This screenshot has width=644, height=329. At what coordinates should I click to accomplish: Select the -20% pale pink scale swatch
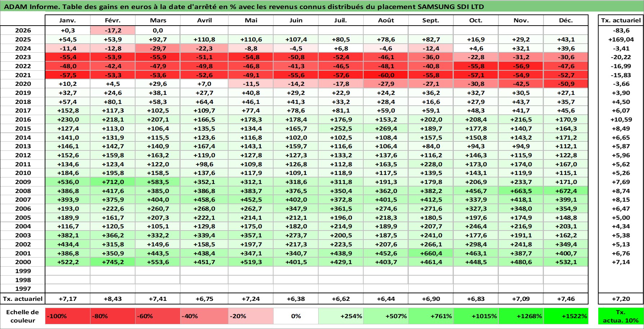pos(251,316)
